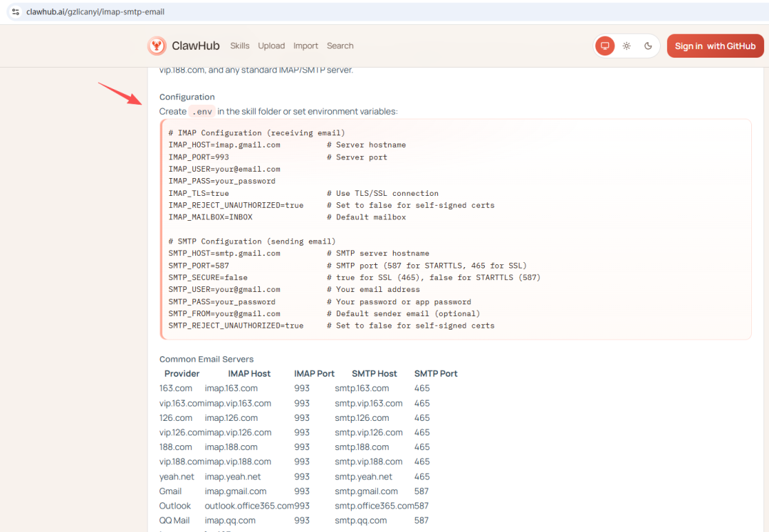Enable dark mode with moon icon

coord(648,46)
